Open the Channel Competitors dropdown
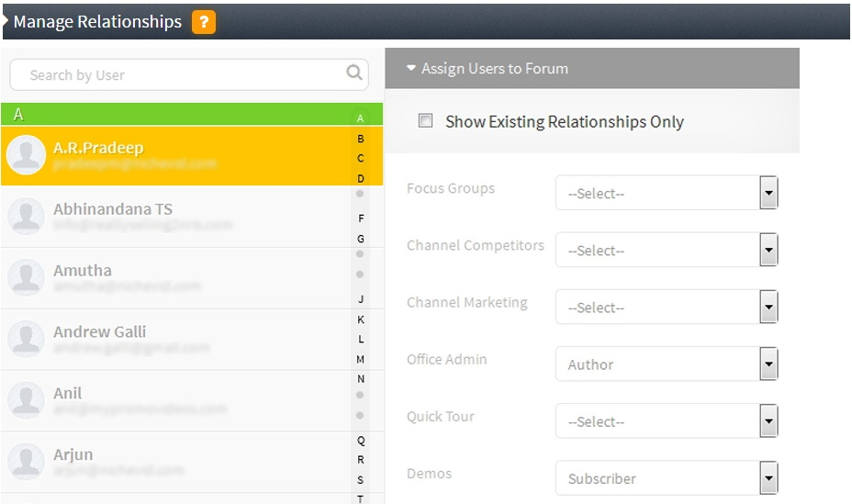 click(x=667, y=251)
